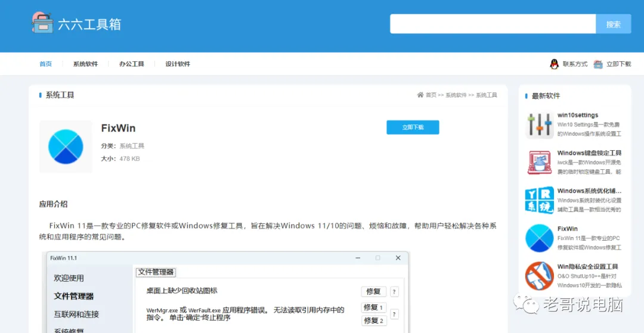This screenshot has height=333, width=644.
Task: Click the FixWin 11.1 screenshot image
Action: pos(227,292)
